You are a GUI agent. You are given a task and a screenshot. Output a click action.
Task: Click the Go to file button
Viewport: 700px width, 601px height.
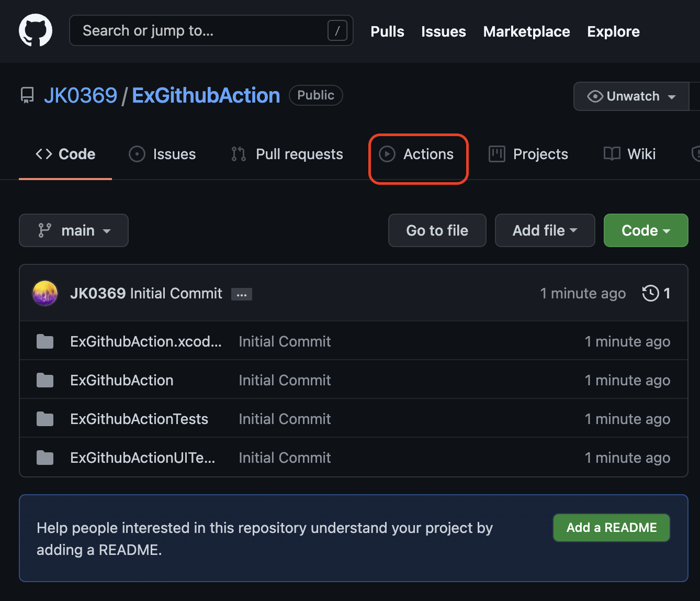point(437,230)
